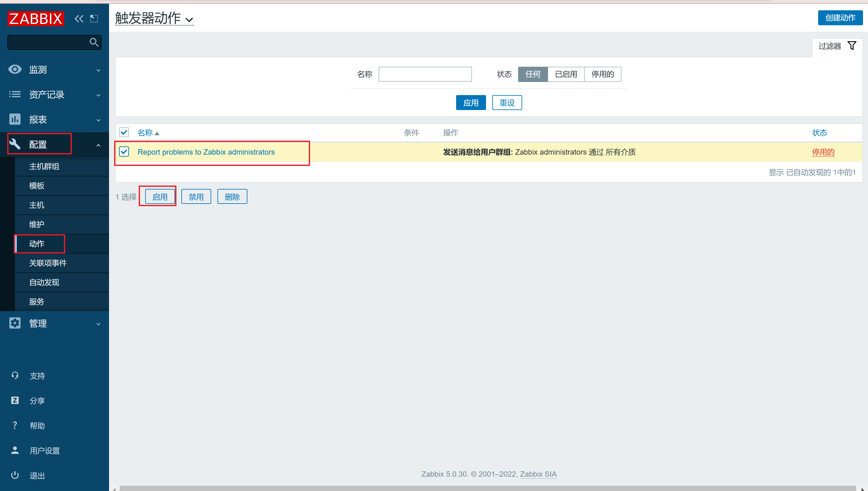Select 已启用 status filter option
868x491 pixels.
(566, 74)
